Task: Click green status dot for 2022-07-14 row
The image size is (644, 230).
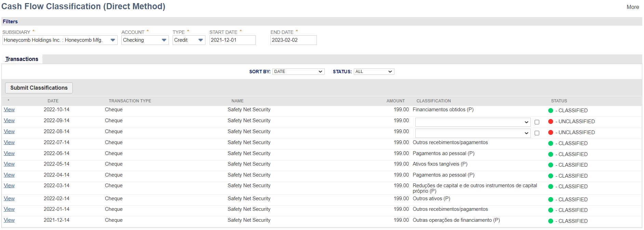Action: 550,143
